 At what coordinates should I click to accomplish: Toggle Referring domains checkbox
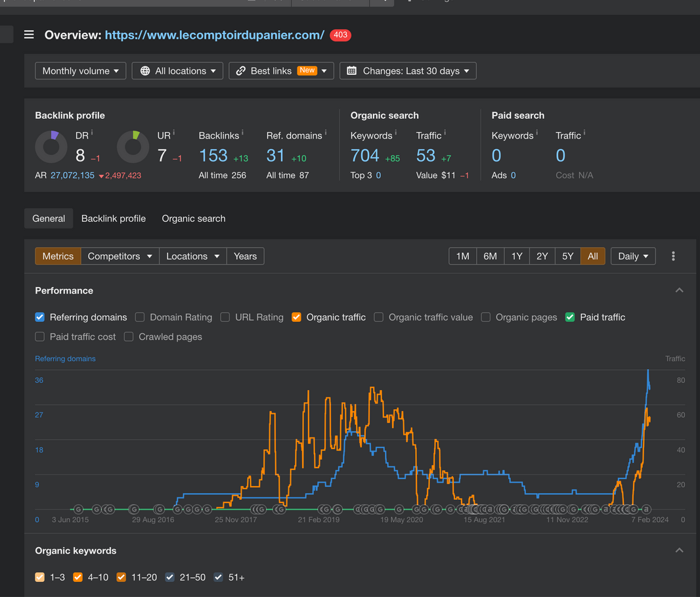(40, 317)
